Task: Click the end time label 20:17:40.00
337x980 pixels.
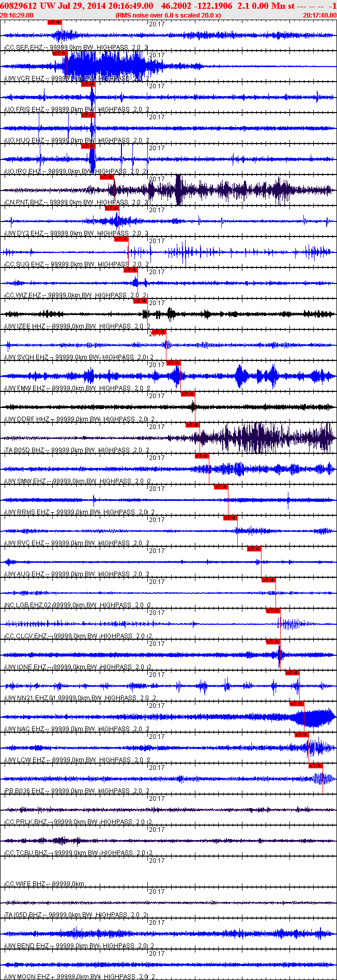Action: tap(319, 15)
